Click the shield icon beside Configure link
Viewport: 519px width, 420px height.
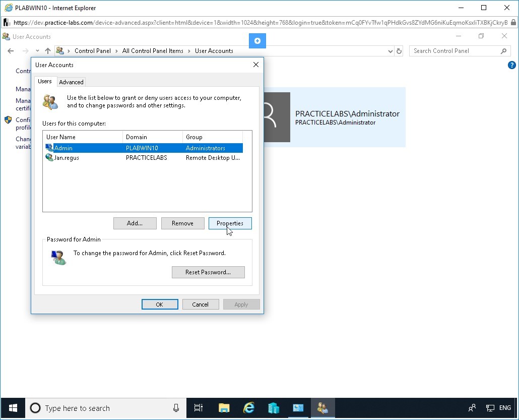[8, 120]
